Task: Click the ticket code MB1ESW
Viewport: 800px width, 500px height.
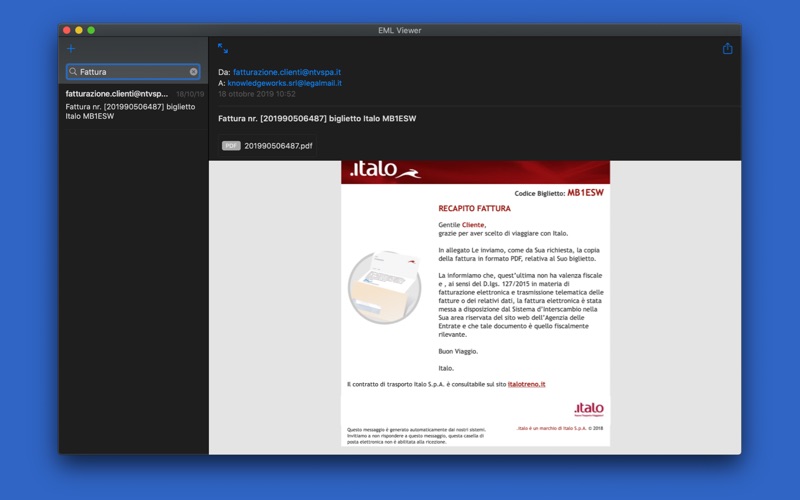Action: [x=585, y=193]
